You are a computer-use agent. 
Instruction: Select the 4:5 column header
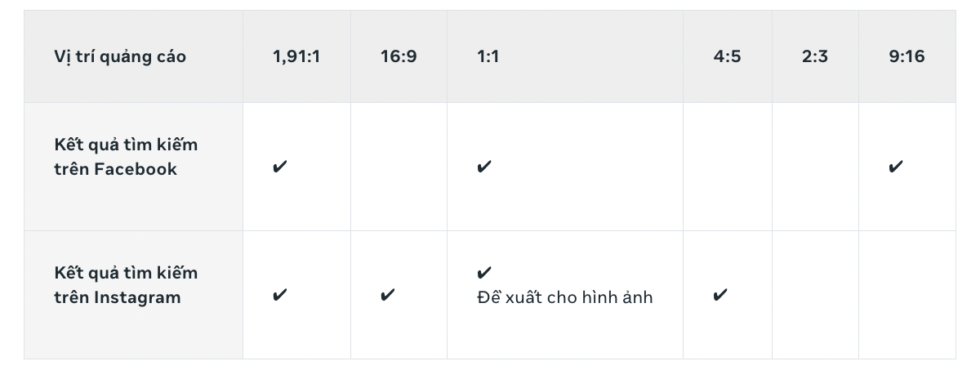coord(727,57)
